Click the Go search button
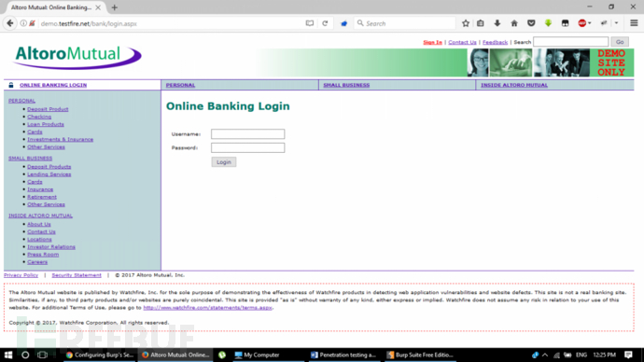The image size is (644, 362). 620,42
